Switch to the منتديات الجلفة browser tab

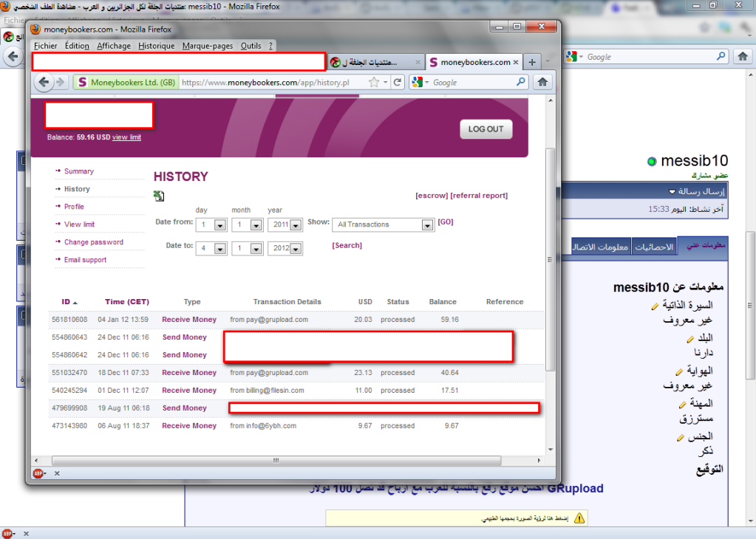click(376, 62)
